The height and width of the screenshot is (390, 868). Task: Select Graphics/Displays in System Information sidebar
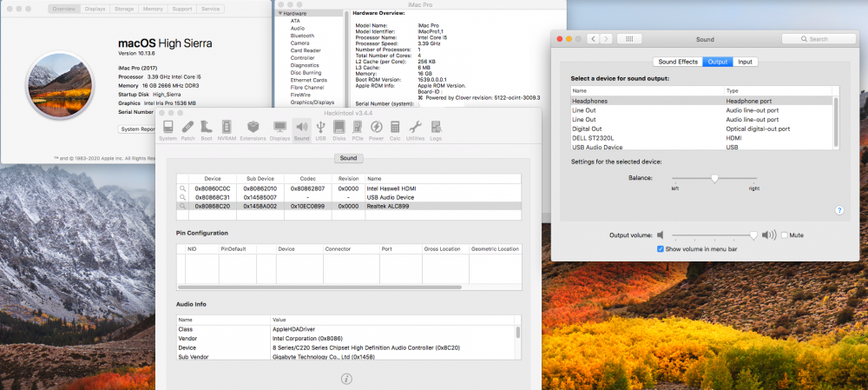[312, 102]
